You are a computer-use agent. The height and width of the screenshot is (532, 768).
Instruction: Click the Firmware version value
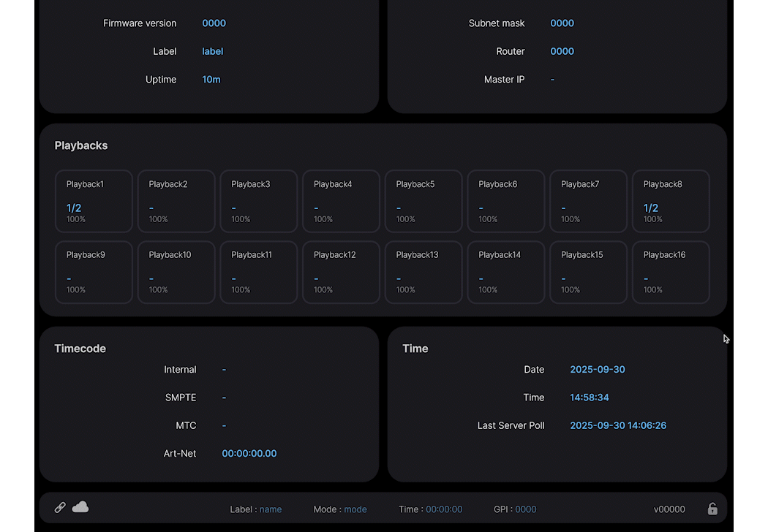pyautogui.click(x=214, y=23)
